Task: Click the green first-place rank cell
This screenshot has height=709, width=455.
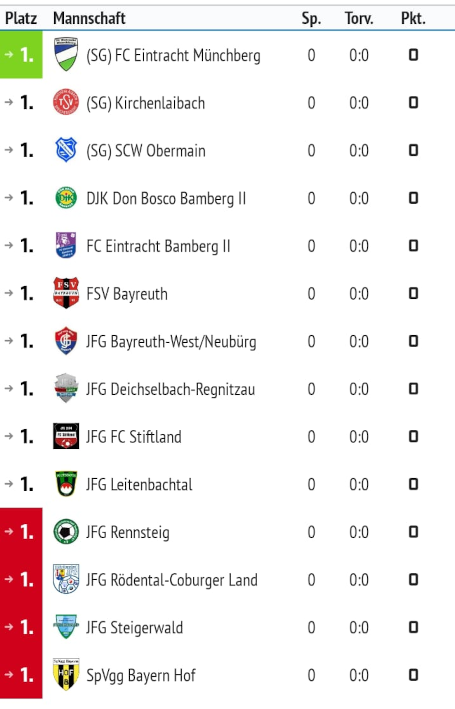Action: 21,55
